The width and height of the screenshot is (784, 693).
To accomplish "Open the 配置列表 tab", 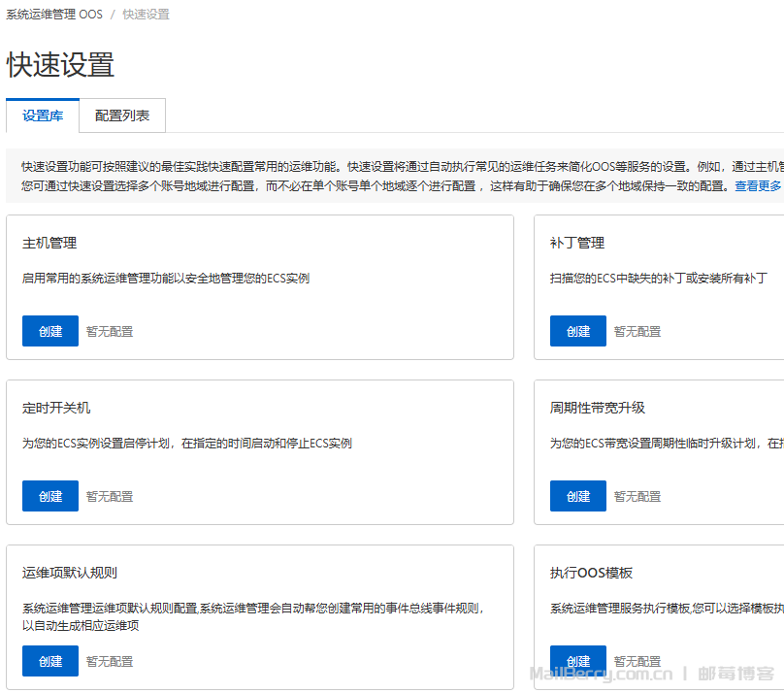I will pos(122,115).
